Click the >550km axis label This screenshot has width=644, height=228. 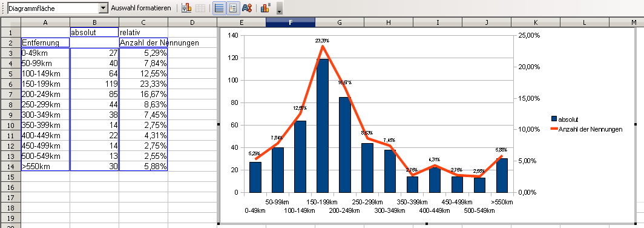pos(502,202)
